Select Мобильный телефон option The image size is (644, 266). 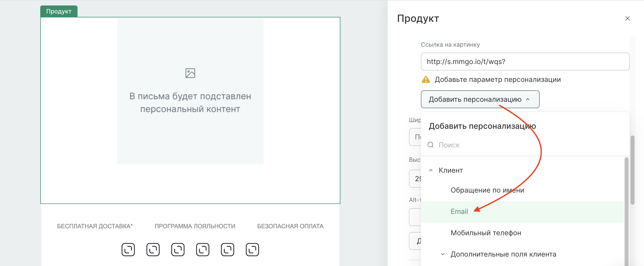click(x=485, y=233)
